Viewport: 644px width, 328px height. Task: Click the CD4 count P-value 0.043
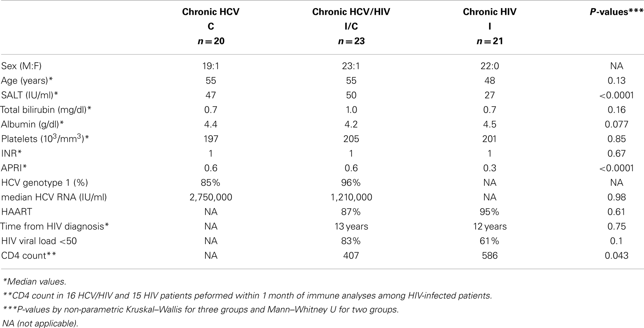click(616, 255)
